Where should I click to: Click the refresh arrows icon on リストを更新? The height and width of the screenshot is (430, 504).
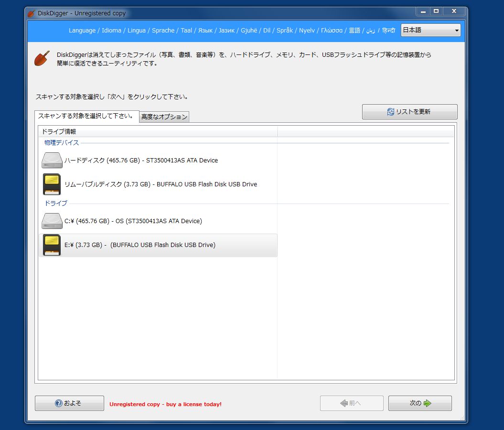(x=390, y=111)
